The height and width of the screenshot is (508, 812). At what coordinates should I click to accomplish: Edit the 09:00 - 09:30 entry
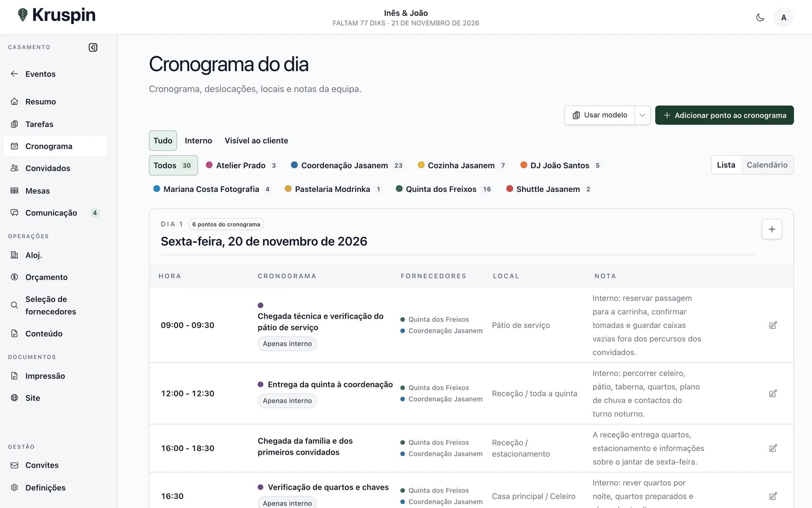tap(773, 325)
